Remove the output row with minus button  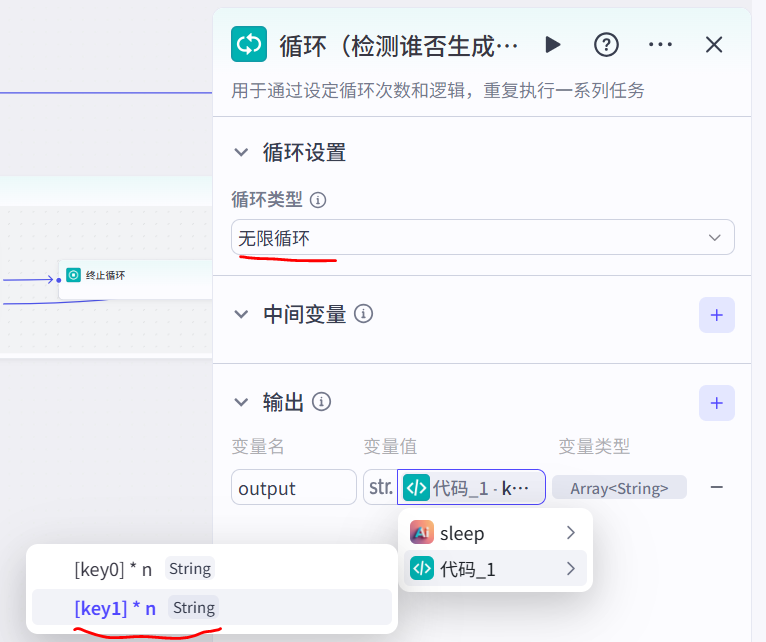[x=717, y=487]
